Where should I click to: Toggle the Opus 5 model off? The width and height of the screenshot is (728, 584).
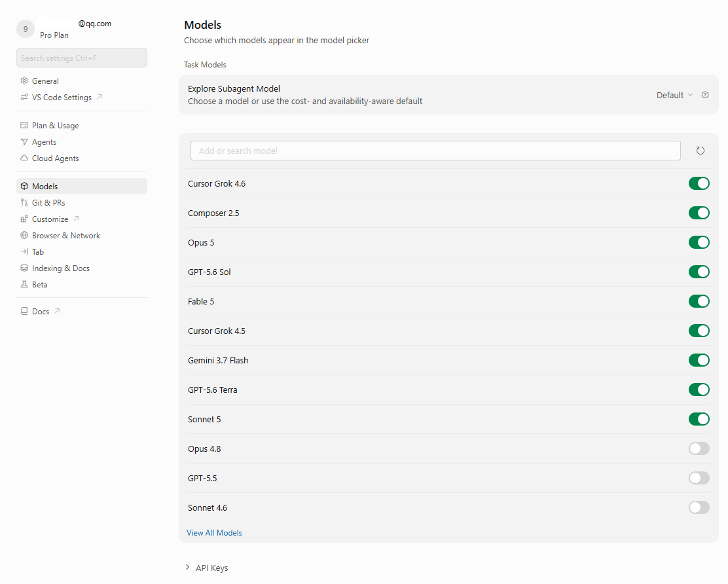[699, 242]
